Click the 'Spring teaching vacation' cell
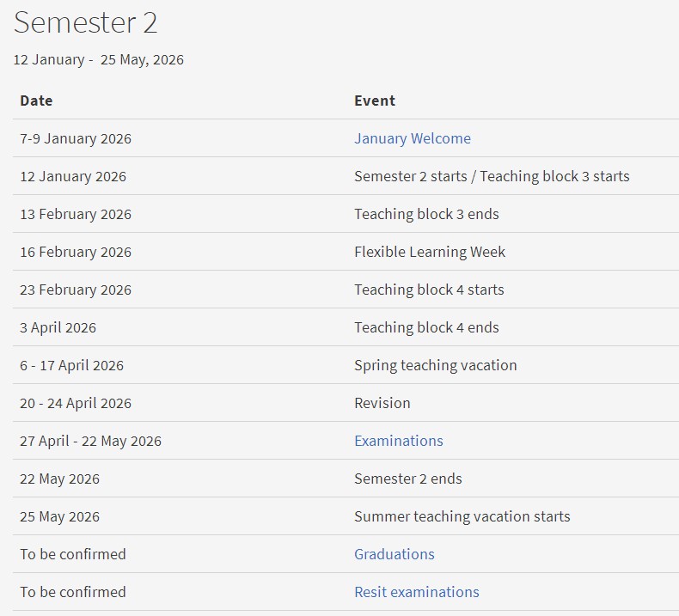The width and height of the screenshot is (679, 616). (436, 365)
